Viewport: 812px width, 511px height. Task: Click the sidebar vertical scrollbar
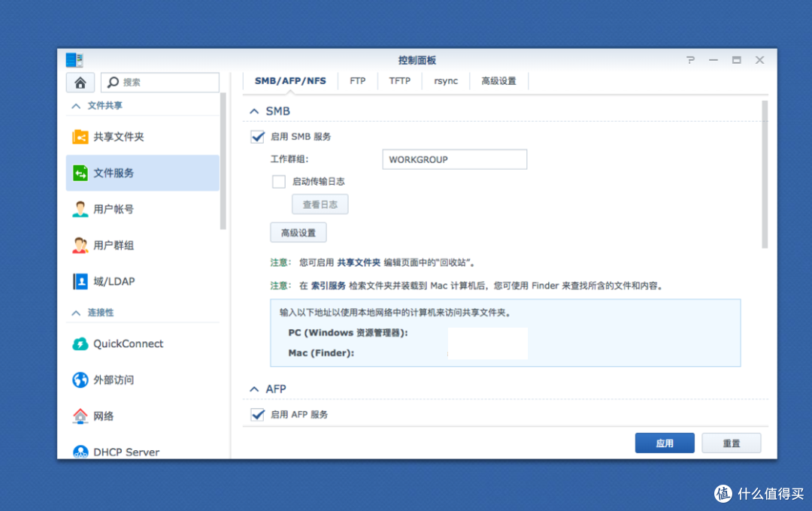(223, 161)
